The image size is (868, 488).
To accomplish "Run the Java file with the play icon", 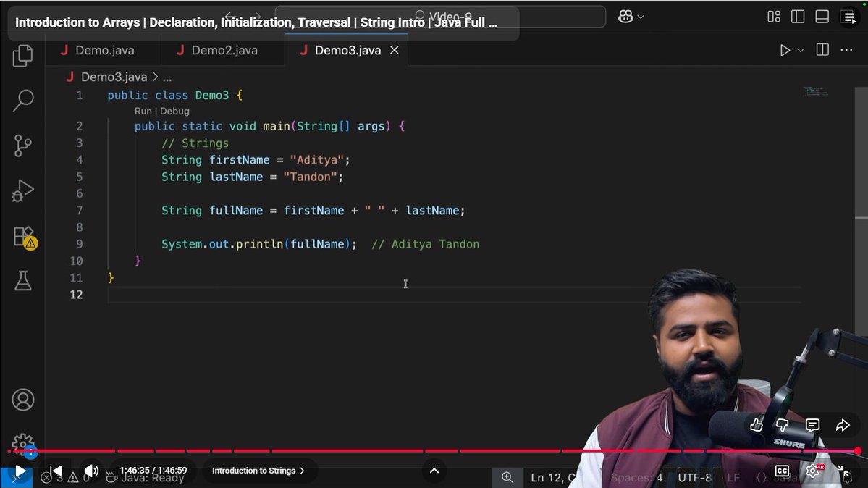I will [x=785, y=51].
